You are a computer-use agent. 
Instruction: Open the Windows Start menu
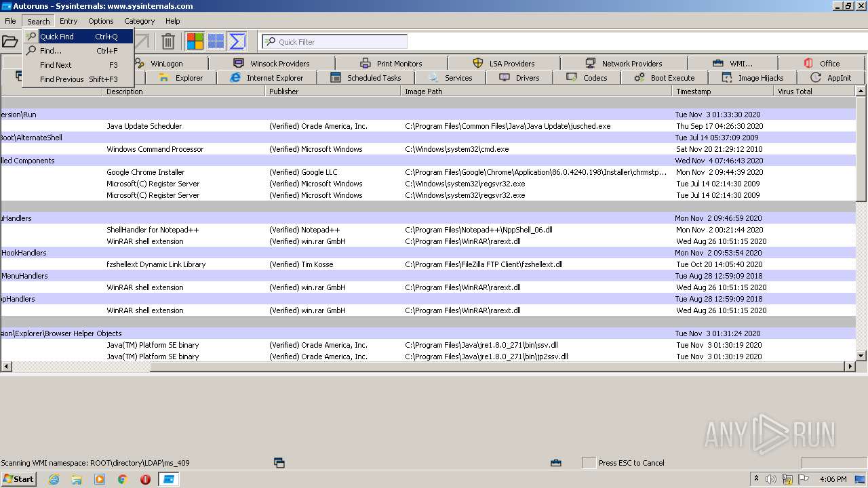pos(18,479)
